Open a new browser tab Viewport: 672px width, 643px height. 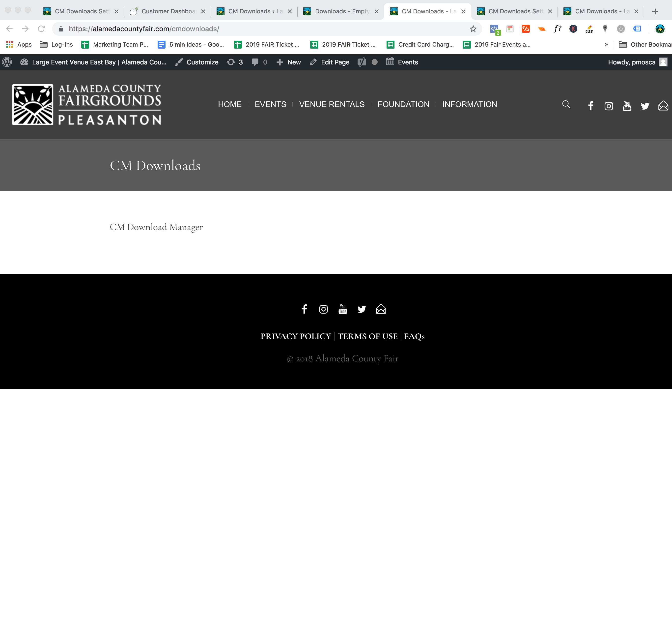[655, 11]
